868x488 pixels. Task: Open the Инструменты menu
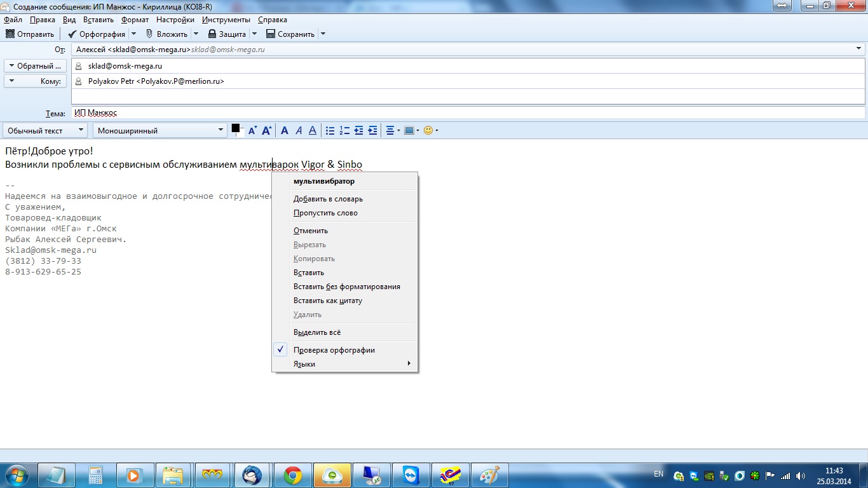[226, 20]
